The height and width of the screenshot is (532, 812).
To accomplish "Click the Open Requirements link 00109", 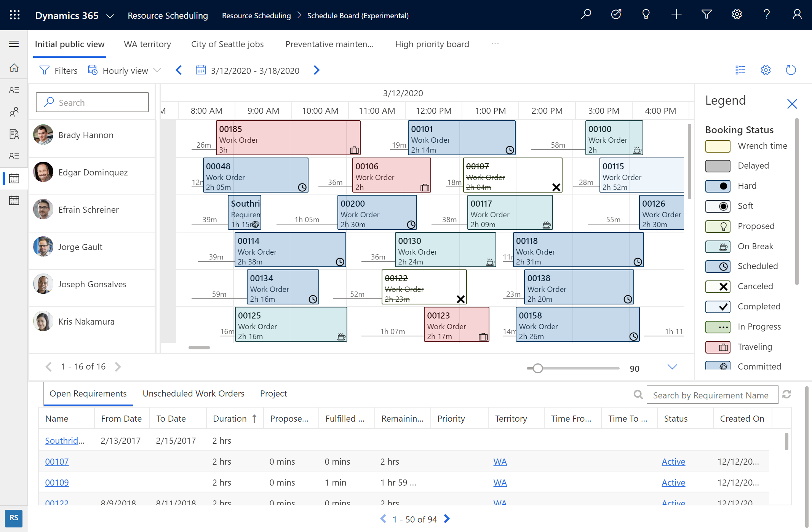I will 56,482.
